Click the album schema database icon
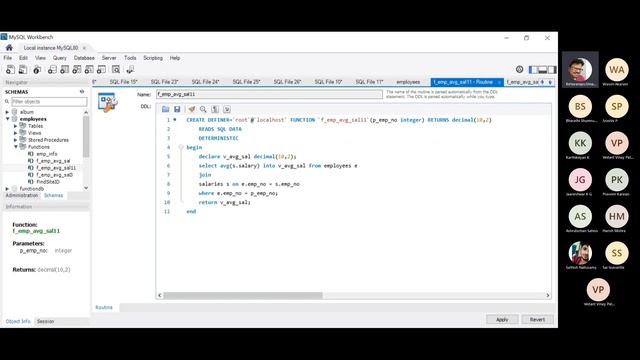The height and width of the screenshot is (360, 640). pyautogui.click(x=15, y=112)
